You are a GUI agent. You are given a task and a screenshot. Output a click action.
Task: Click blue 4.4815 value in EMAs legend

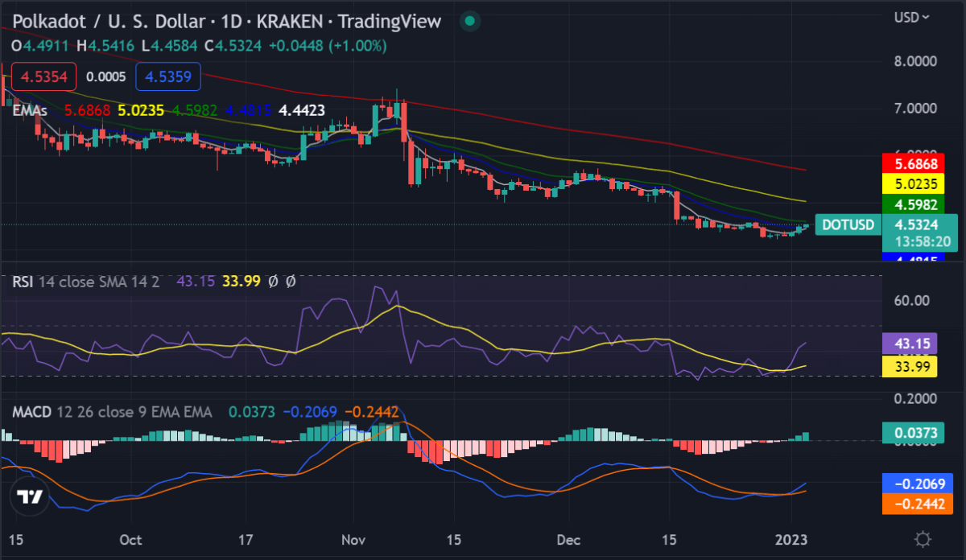point(249,109)
